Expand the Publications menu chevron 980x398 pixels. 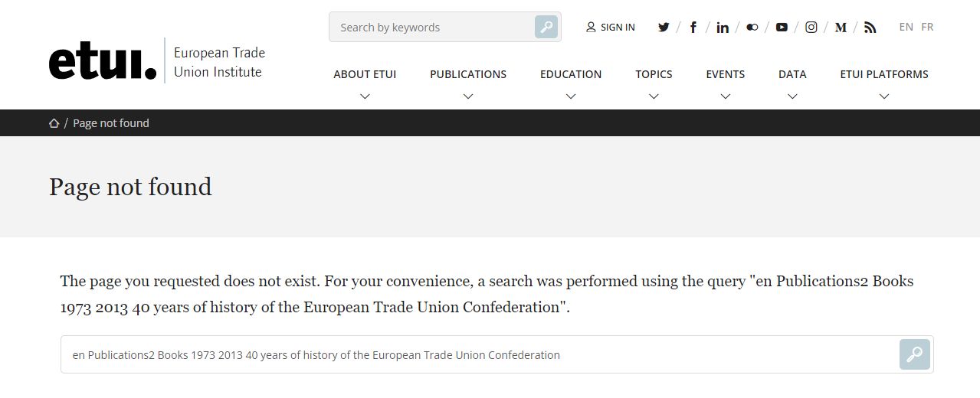click(x=468, y=96)
